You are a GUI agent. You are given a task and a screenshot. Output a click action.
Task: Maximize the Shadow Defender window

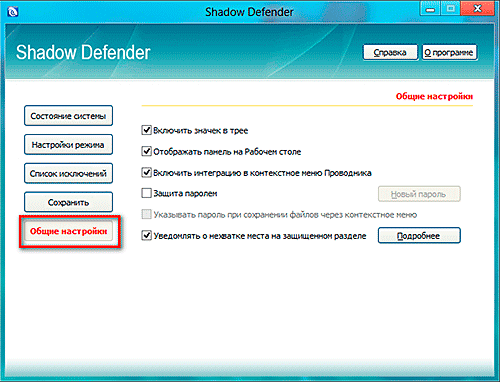[x=451, y=9]
